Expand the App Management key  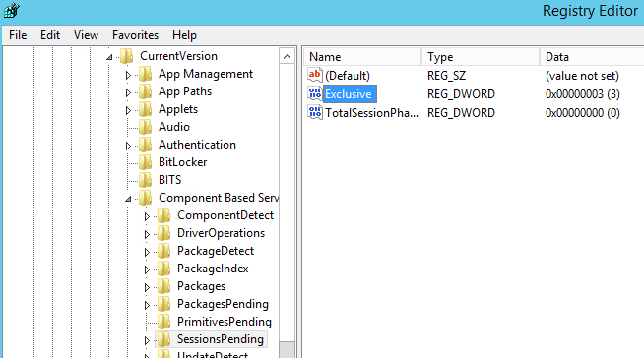(128, 75)
